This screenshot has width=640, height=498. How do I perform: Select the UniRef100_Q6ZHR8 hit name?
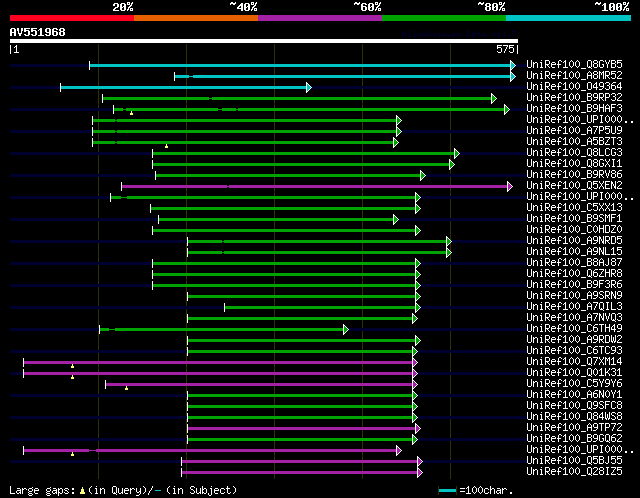point(574,273)
